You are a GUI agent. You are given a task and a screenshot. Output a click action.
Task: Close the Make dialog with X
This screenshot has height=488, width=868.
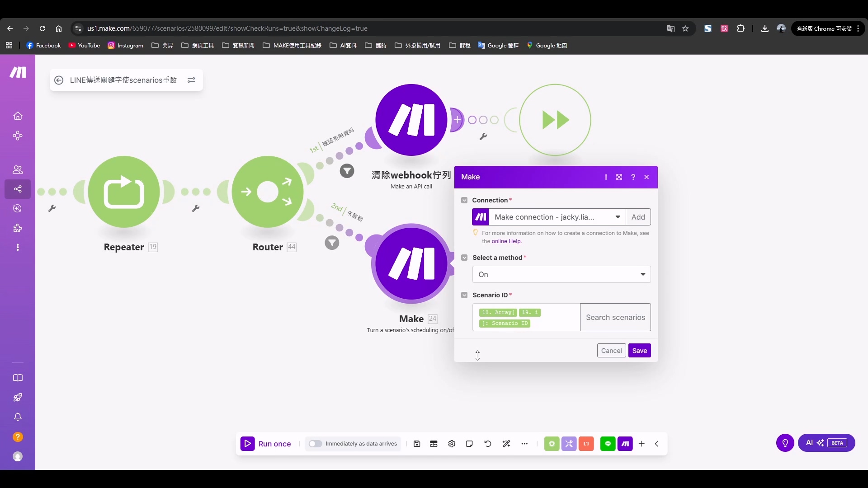(x=646, y=177)
